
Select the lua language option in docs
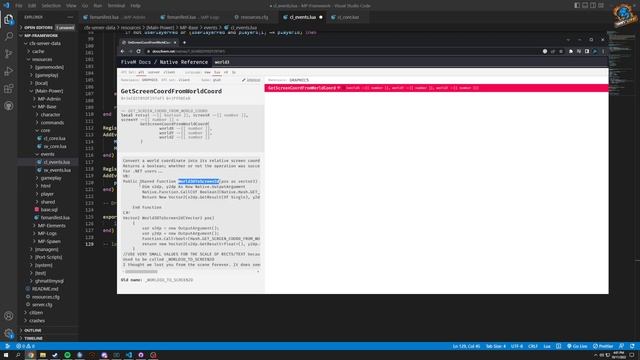217,72
